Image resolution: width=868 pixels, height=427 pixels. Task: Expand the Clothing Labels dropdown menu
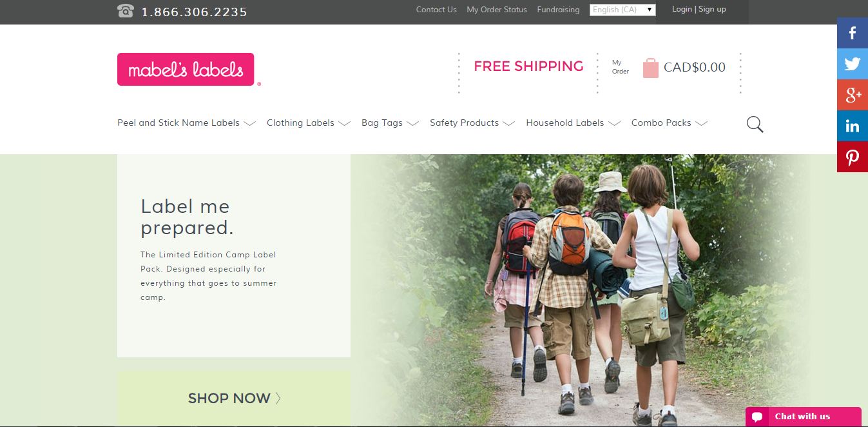309,123
